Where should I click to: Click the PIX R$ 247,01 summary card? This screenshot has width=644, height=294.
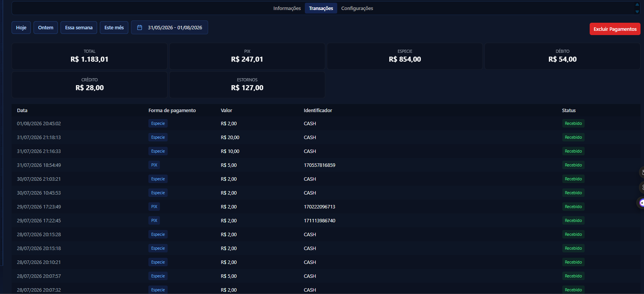[247, 56]
